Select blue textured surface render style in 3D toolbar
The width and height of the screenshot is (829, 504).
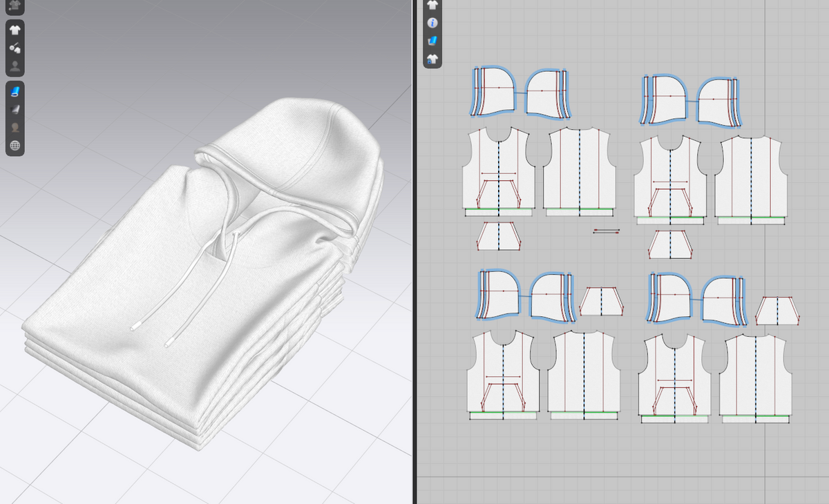[x=15, y=91]
